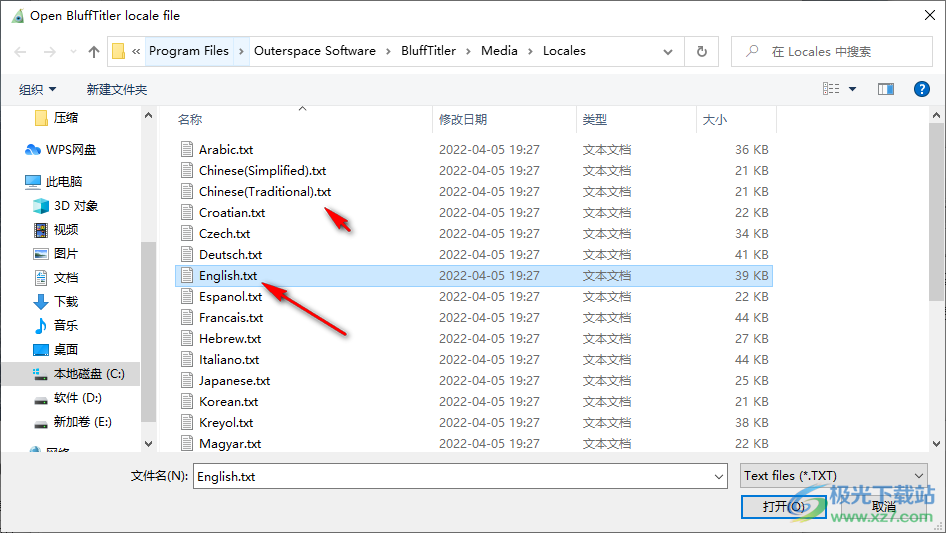
Task: Open the file name history dropdown
Action: [x=716, y=477]
